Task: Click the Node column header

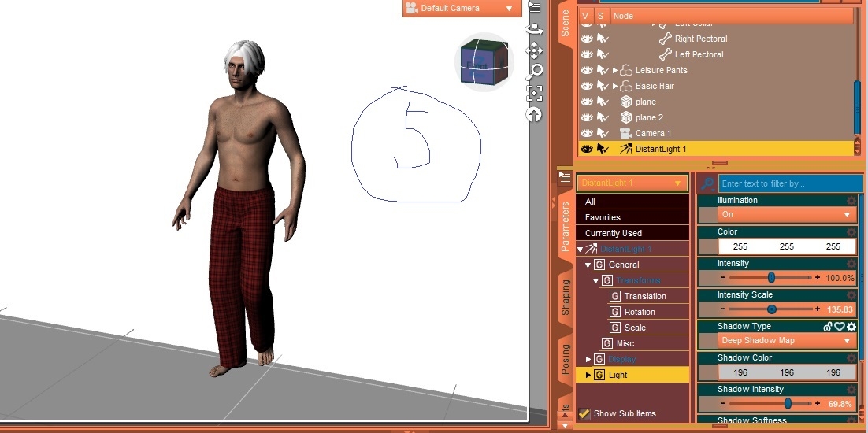Action: (732, 16)
